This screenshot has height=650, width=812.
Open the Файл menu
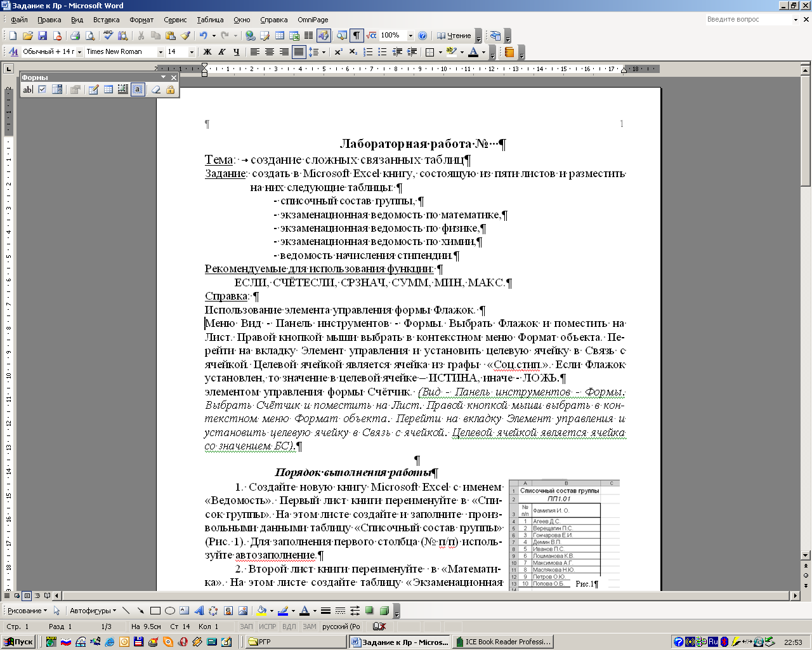click(x=19, y=20)
